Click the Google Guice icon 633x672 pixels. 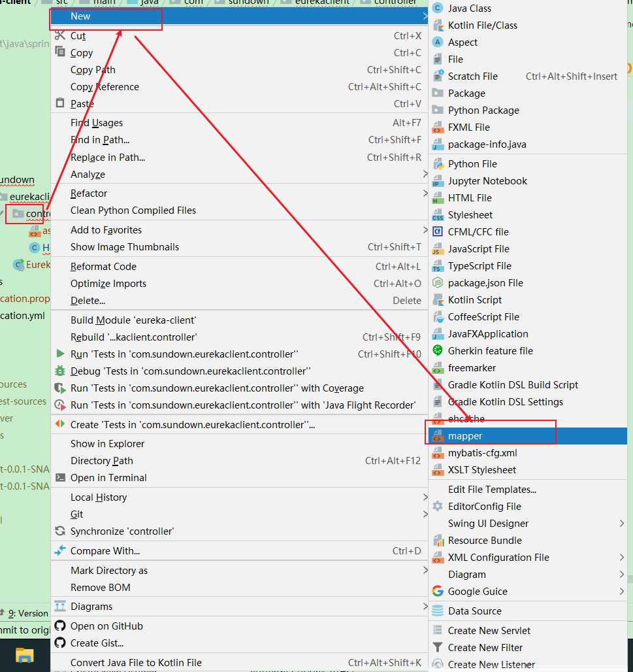437,592
